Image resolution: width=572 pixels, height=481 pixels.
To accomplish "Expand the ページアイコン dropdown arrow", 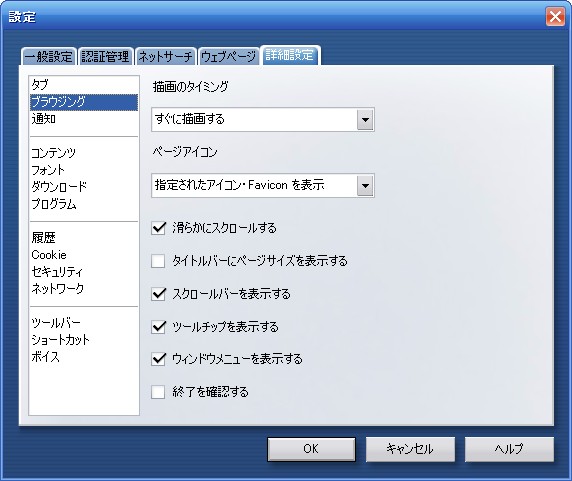I will click(365, 186).
